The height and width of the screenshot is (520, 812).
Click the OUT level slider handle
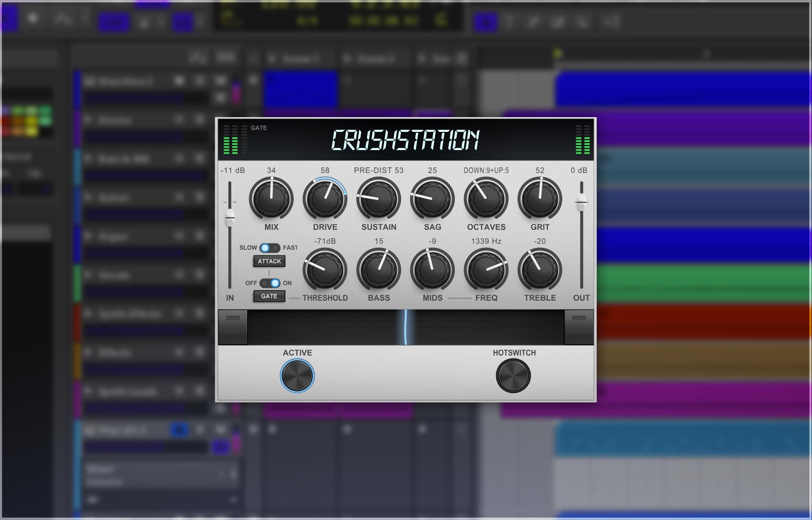point(582,202)
